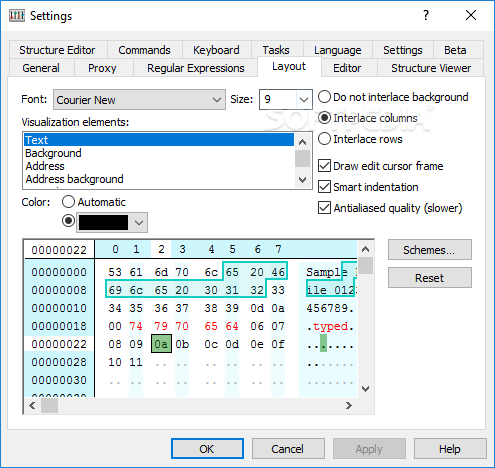Click the Help button
The width and height of the screenshot is (495, 468).
click(450, 449)
